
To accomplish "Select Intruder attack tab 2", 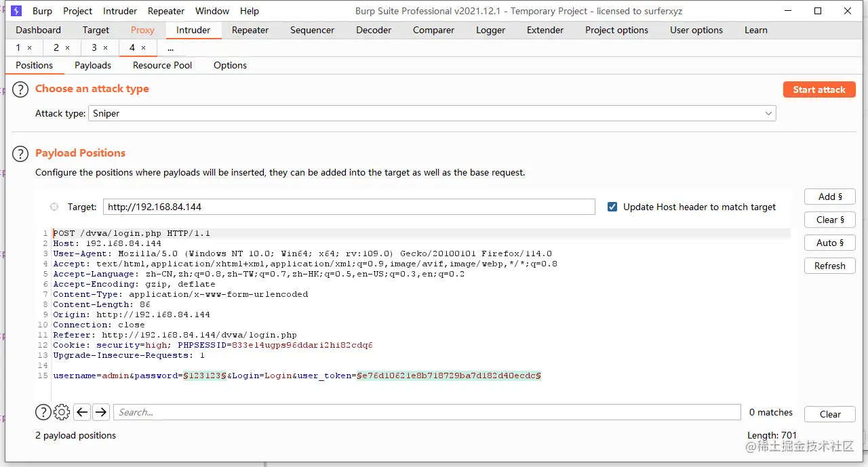I will point(56,47).
